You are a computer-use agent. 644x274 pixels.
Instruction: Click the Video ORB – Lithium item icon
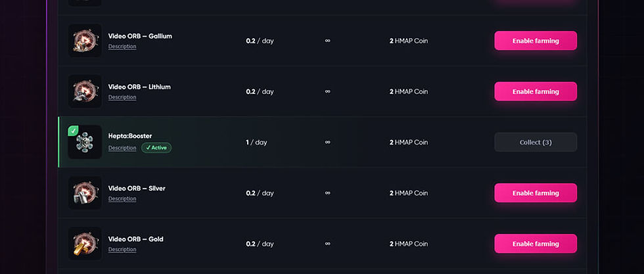(x=85, y=91)
